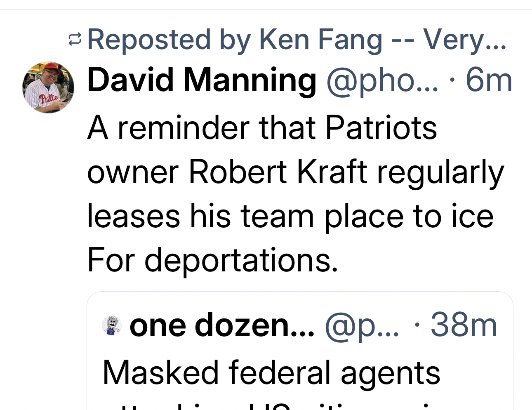
Task: Open David Manning's display name link
Action: pos(202,80)
